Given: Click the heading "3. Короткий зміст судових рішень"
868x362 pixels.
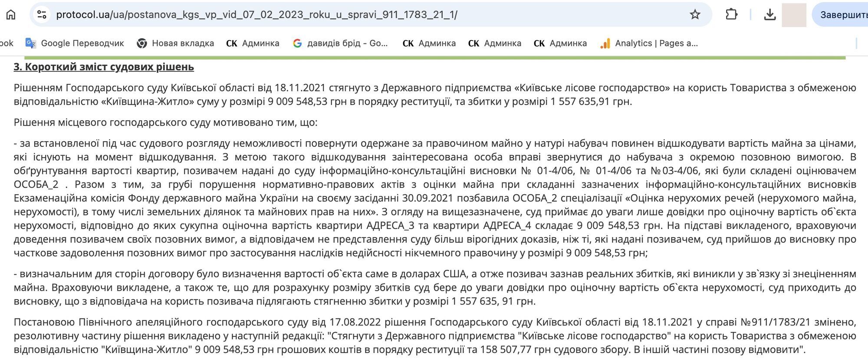Looking at the screenshot, I should [x=104, y=67].
